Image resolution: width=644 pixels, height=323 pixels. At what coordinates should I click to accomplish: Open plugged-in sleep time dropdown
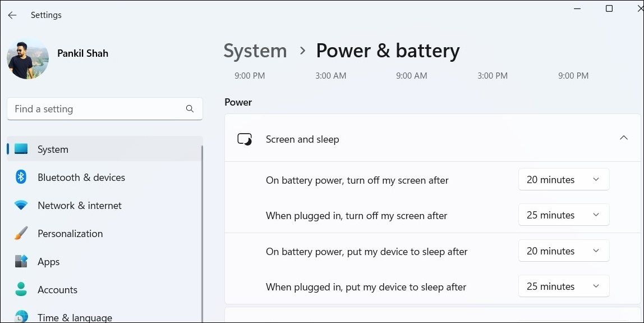[563, 286]
